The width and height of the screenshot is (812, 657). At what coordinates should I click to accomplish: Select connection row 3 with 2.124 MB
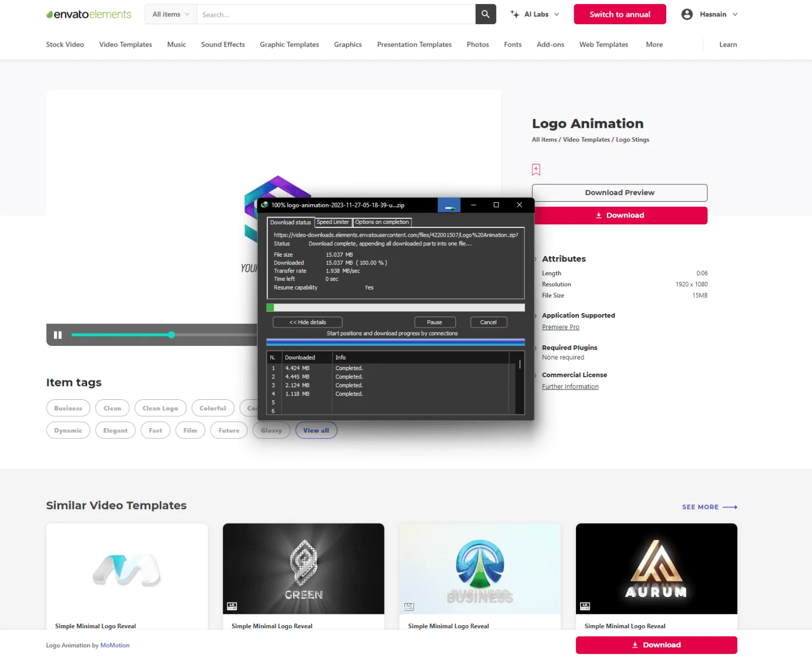tap(389, 385)
